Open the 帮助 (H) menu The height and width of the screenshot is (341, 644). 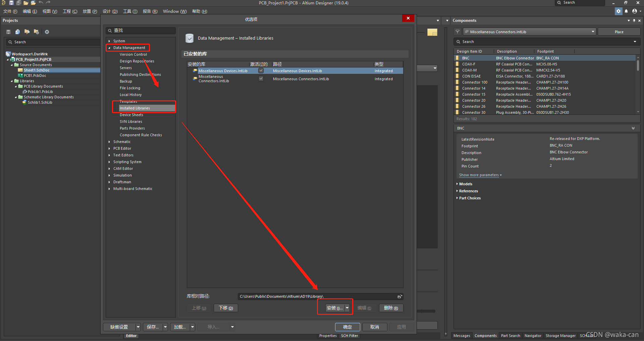click(x=200, y=11)
